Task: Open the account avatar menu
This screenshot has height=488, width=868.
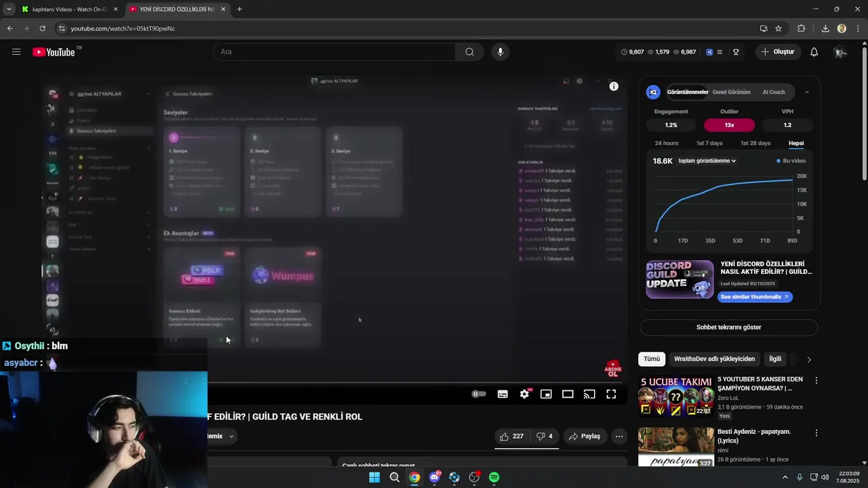Action: [x=840, y=52]
